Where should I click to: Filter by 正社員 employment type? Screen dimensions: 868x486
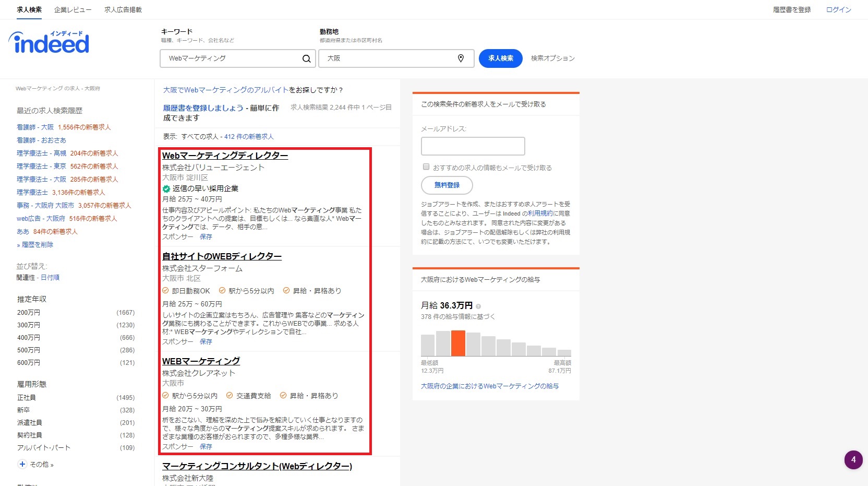[x=27, y=398]
